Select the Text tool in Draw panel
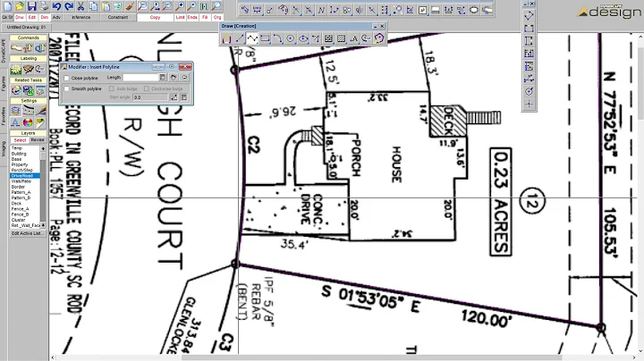 pos(353,38)
